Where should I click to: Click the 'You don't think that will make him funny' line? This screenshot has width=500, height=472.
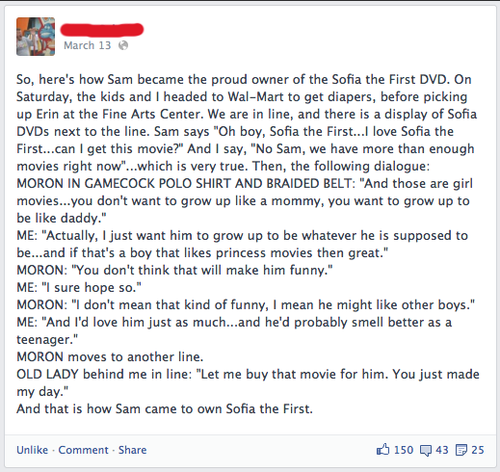coord(175,270)
